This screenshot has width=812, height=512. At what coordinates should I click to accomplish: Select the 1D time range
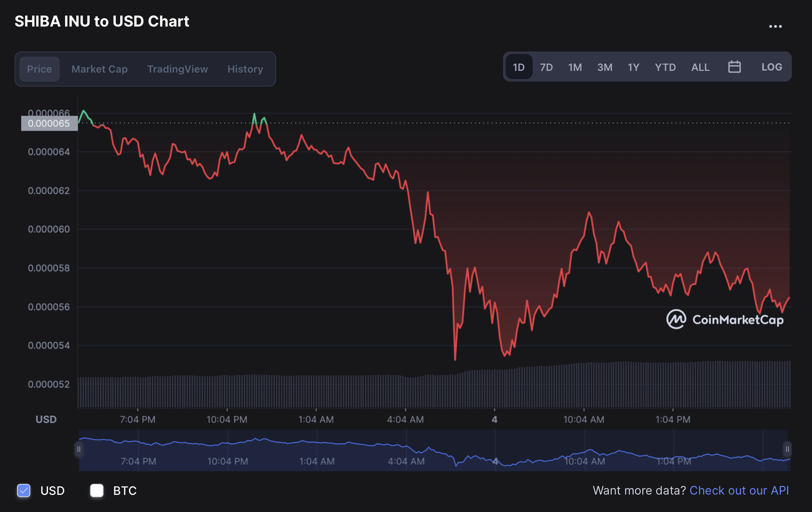[x=518, y=67]
